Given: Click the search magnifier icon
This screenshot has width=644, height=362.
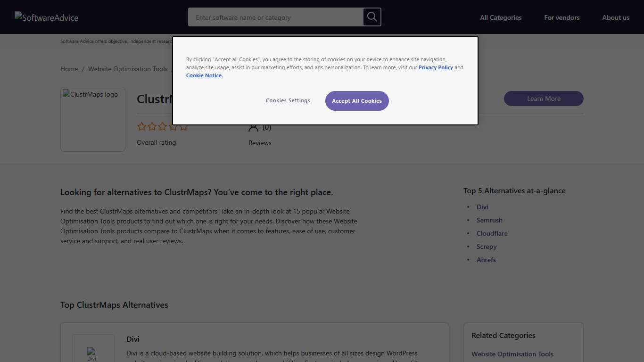Looking at the screenshot, I should [372, 17].
